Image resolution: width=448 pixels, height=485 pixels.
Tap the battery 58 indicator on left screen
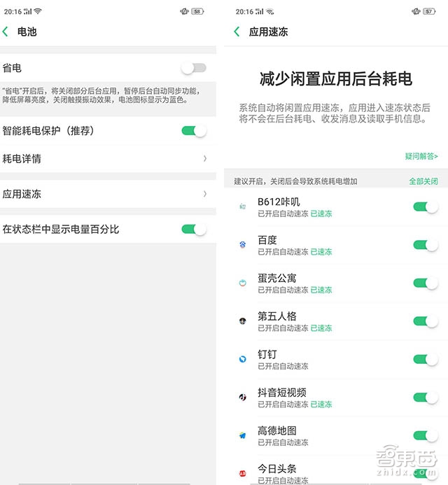197,11
